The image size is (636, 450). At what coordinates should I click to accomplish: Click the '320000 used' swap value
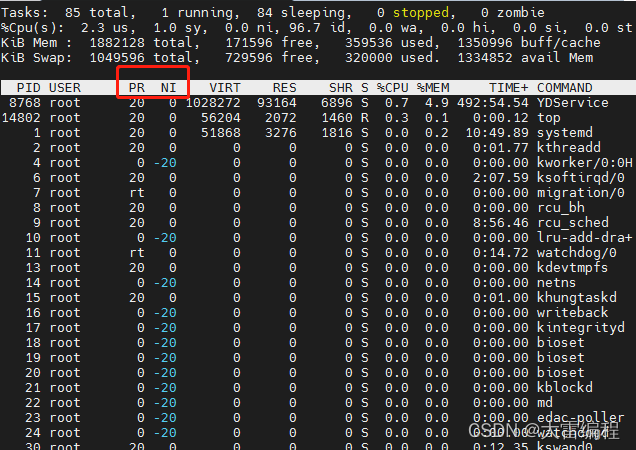coord(392,58)
